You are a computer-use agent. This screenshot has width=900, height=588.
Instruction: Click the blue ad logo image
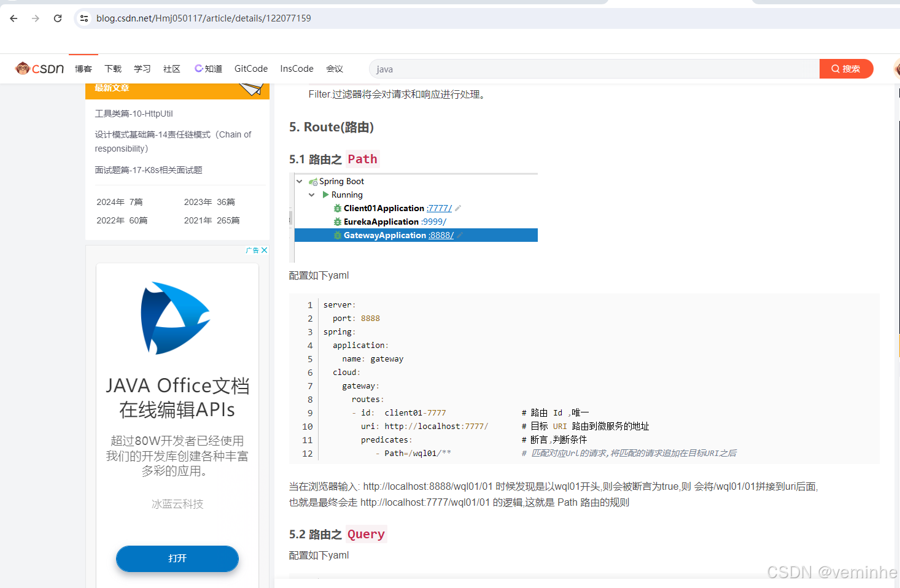(x=176, y=318)
